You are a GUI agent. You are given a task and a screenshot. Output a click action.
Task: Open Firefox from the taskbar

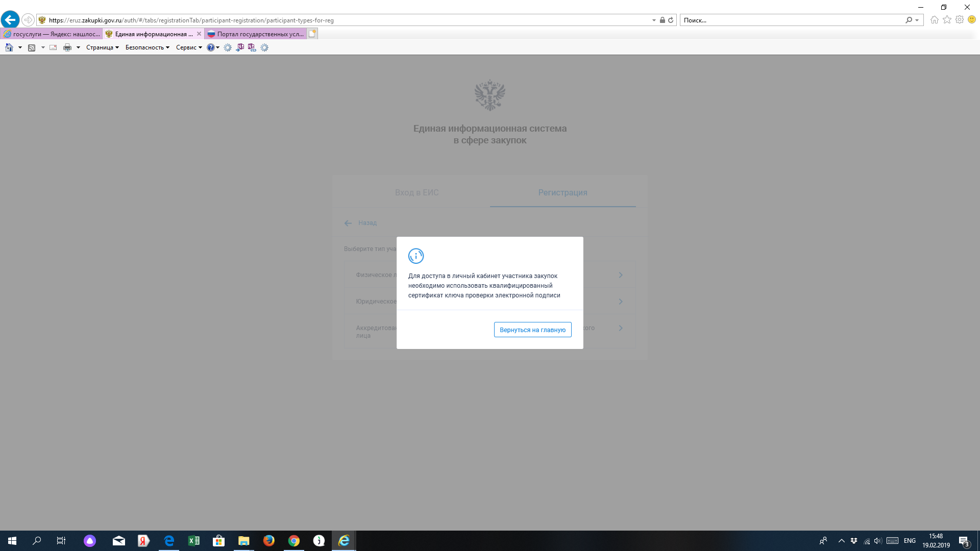coord(268,540)
